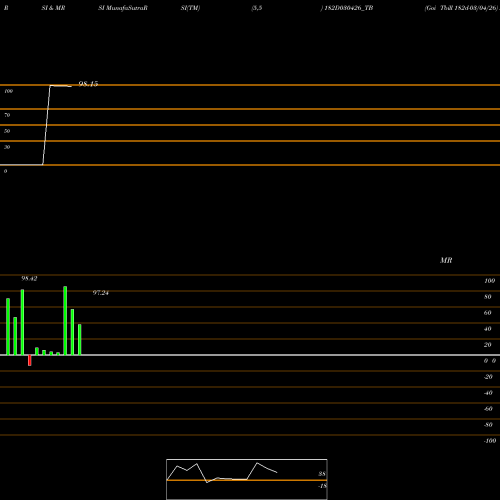Click the -80 axis label on MR chart
Viewport: 500px width, 500px height.
click(x=488, y=425)
